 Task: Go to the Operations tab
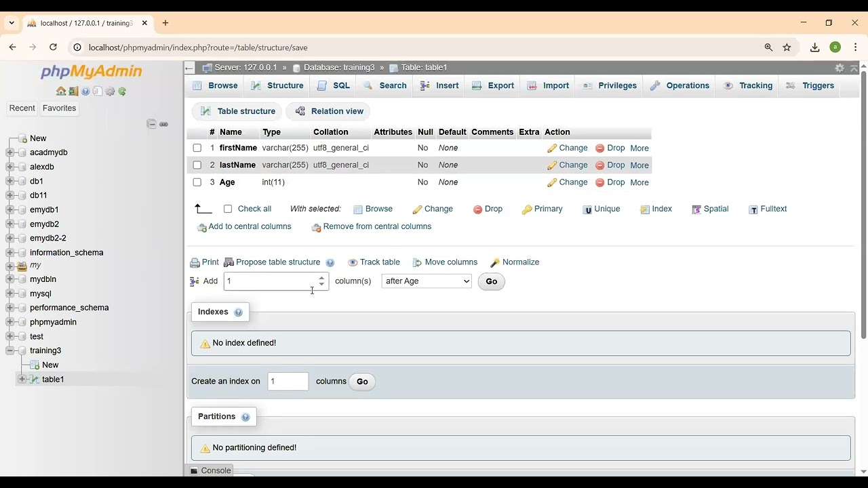pos(679,85)
